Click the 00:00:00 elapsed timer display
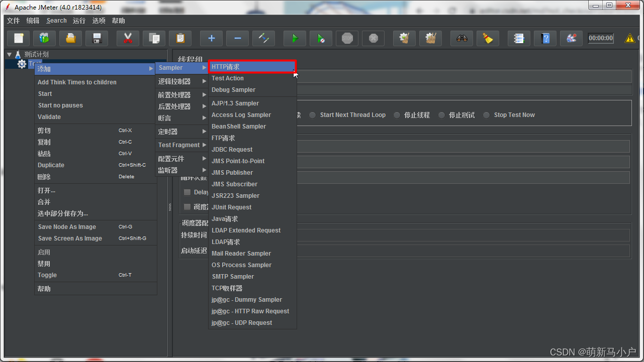Screen dimensions: 644x362 pos(601,38)
